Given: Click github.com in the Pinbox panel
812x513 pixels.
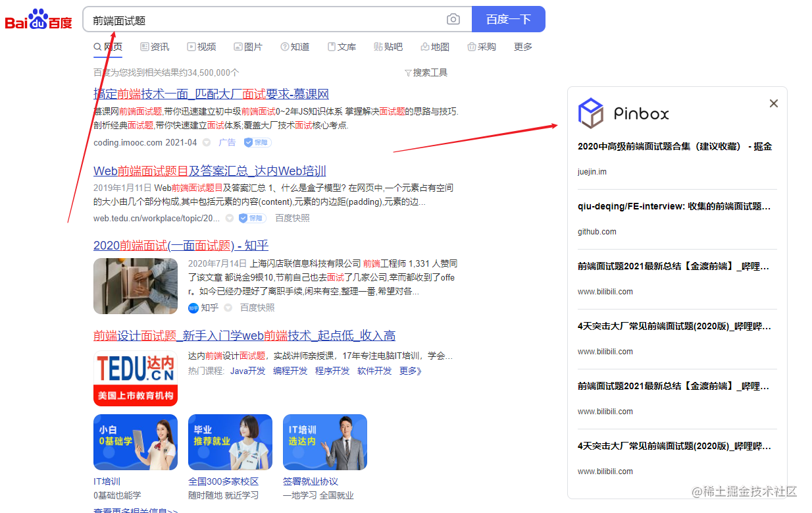Looking at the screenshot, I should tap(597, 232).
